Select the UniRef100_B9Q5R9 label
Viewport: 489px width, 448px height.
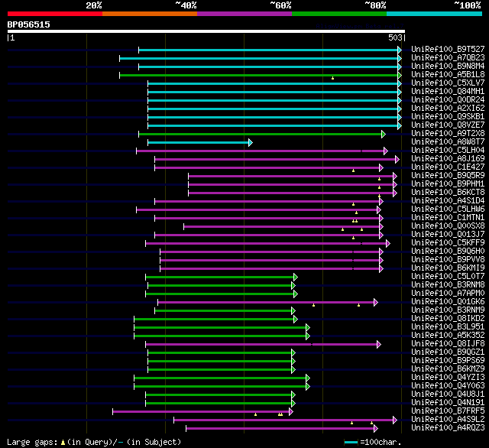tap(448, 175)
